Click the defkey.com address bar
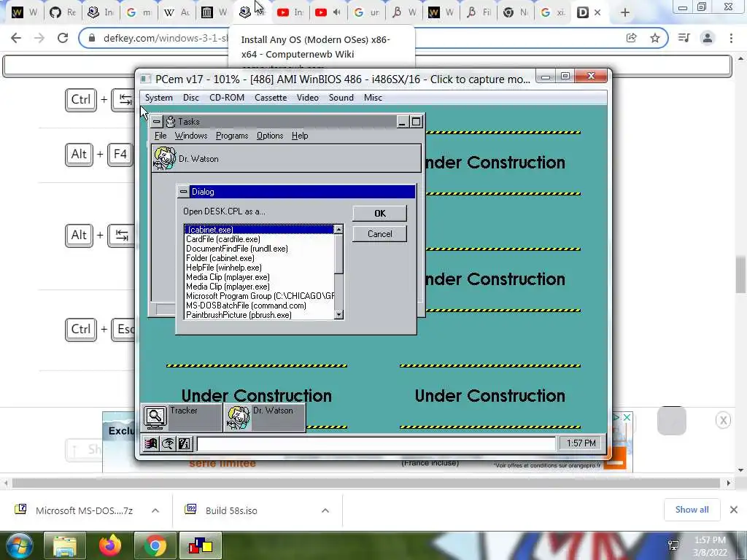The image size is (747, 560). [x=373, y=38]
